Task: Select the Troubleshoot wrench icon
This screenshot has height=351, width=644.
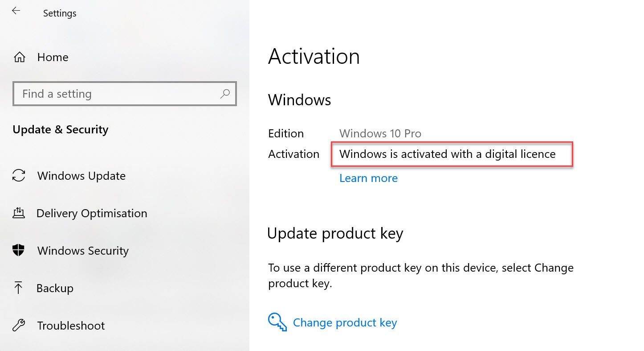Action: (18, 325)
